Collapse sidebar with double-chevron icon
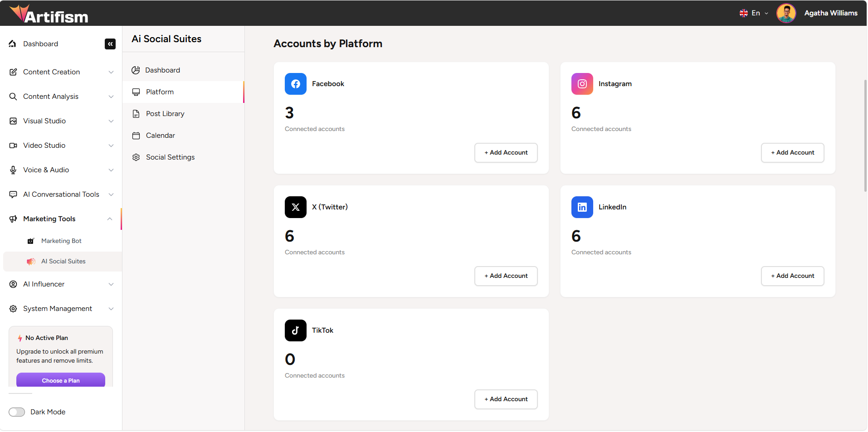 110,44
